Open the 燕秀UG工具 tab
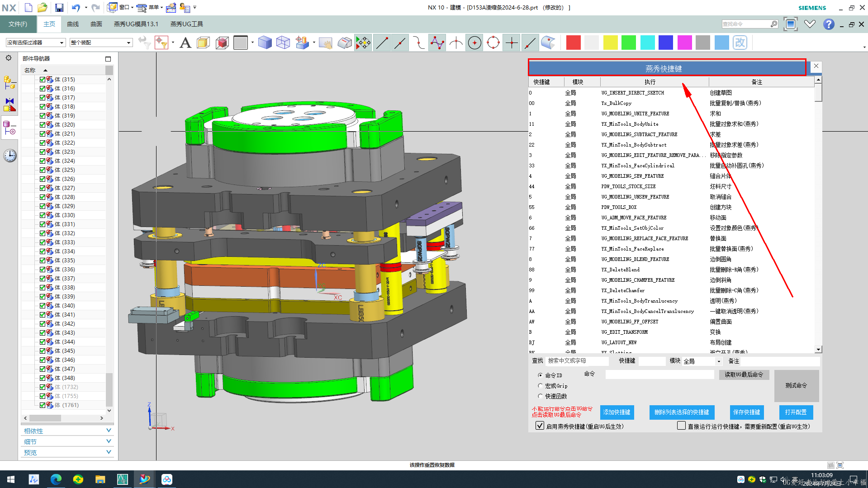868x488 pixels. pyautogui.click(x=187, y=24)
